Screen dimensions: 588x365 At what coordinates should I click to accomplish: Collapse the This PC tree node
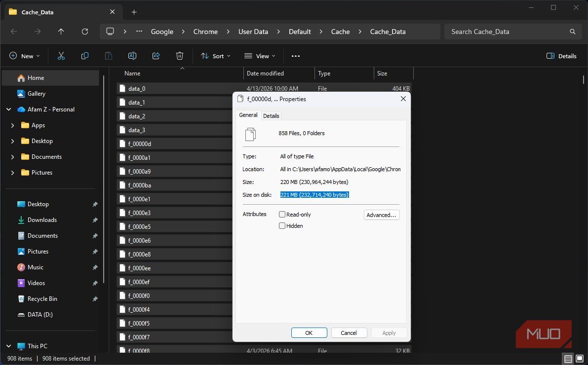pyautogui.click(x=8, y=346)
